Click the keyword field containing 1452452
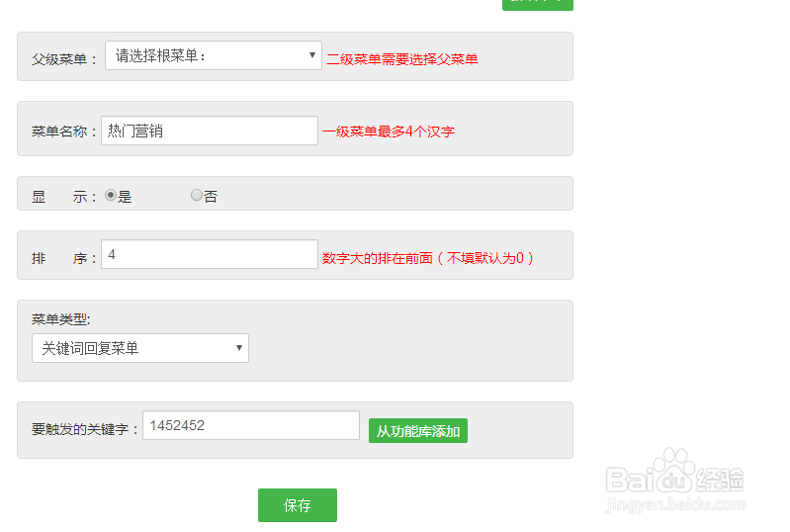This screenshot has width=790, height=532. tap(251, 425)
